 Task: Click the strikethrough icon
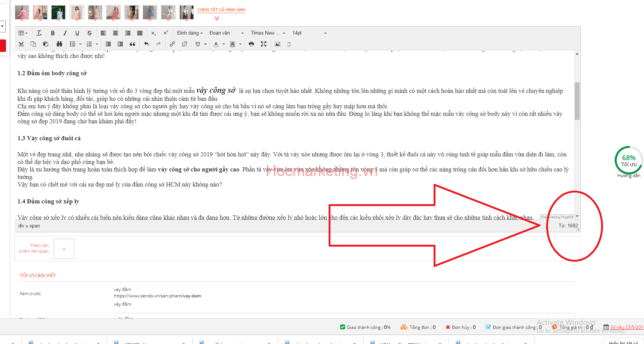[x=89, y=33]
